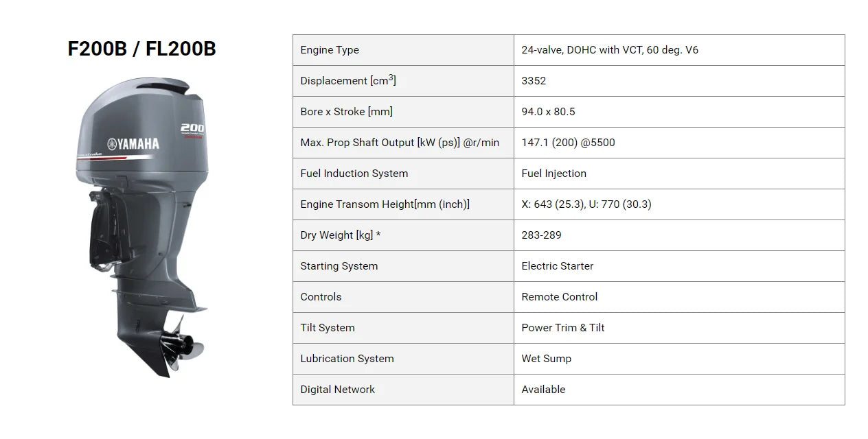Click the Power Trim & Tilt value
Image resolution: width=868 pixels, height=439 pixels.
pyautogui.click(x=562, y=328)
